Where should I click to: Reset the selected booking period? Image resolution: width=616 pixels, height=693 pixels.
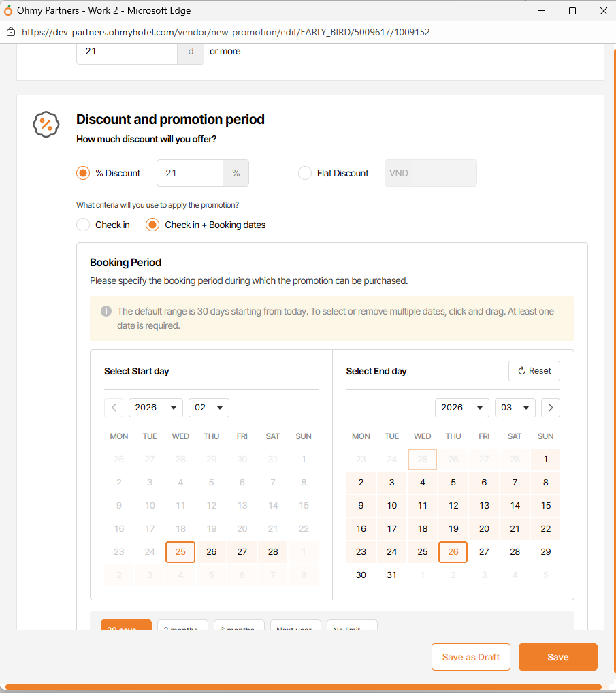click(x=534, y=371)
